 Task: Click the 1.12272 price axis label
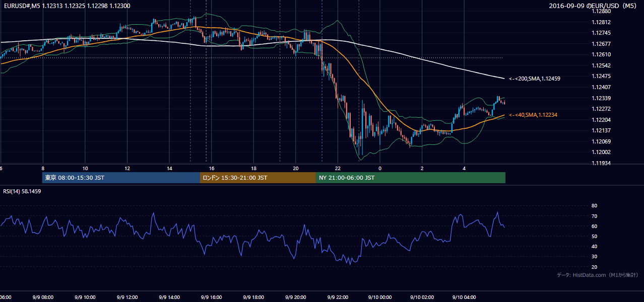(602, 109)
